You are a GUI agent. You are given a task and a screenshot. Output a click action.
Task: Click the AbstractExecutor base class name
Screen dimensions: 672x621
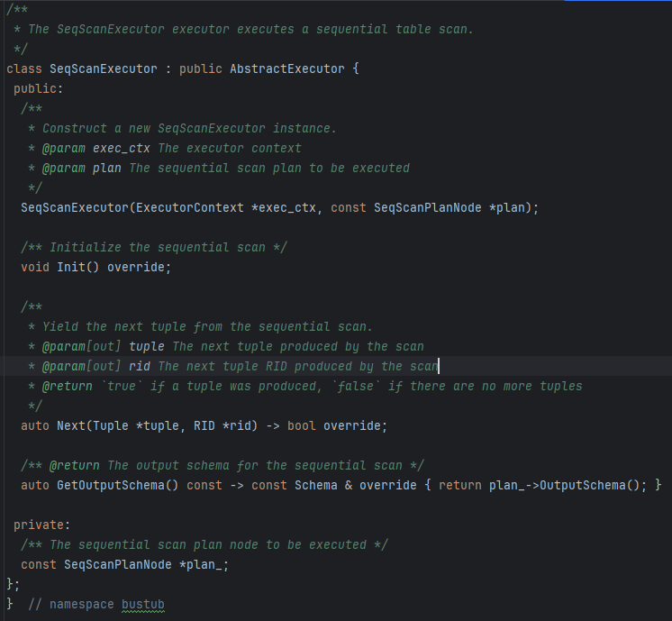click(286, 69)
